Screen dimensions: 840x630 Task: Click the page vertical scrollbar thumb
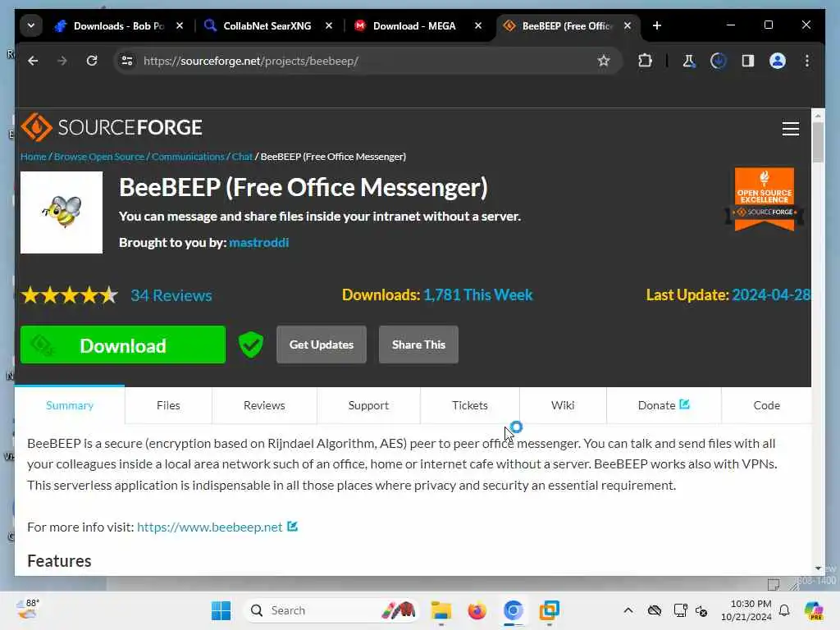(818, 142)
